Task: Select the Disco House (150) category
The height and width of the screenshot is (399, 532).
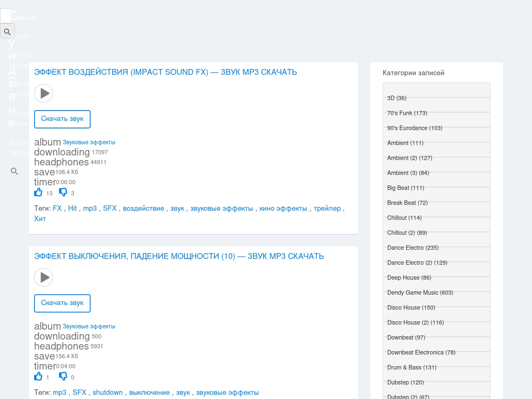Action: [411, 308]
